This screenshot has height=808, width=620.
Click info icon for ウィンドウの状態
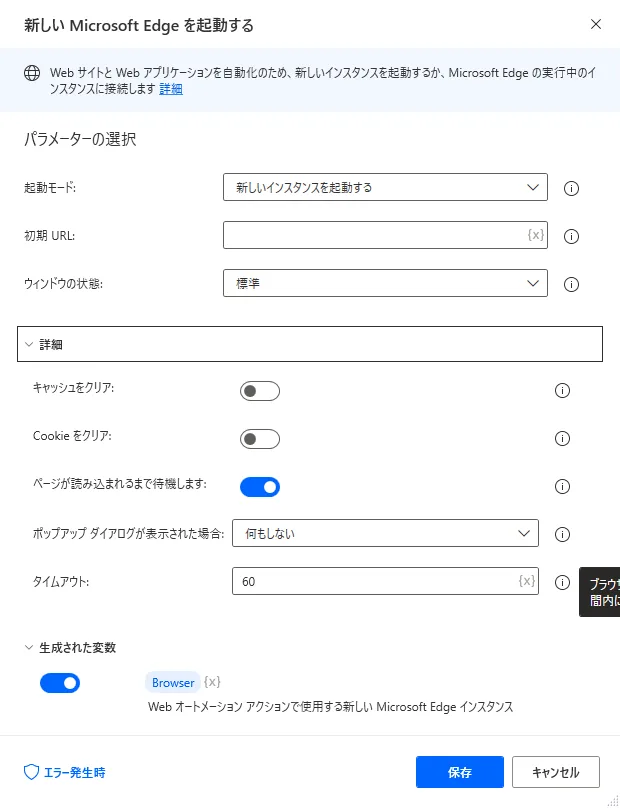click(572, 284)
